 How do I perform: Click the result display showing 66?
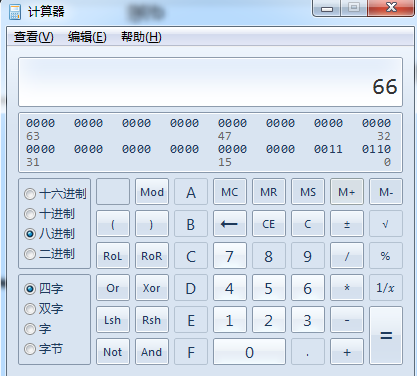[x=210, y=82]
